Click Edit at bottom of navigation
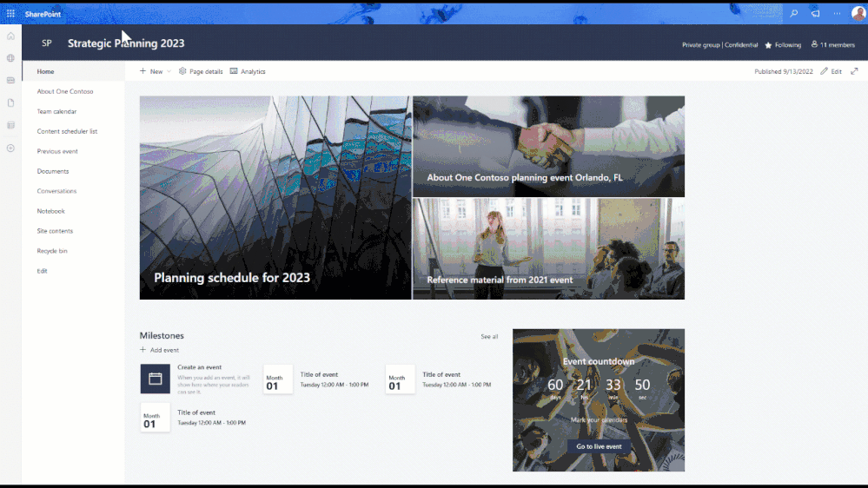868x488 pixels. [42, 271]
